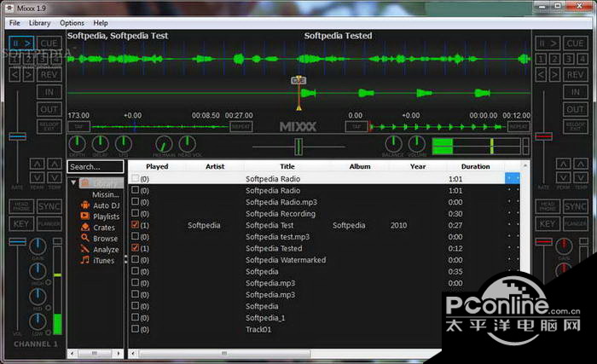Screen dimensions: 597x364
Task: Open the iTunes library music-note icon
Action: point(84,261)
